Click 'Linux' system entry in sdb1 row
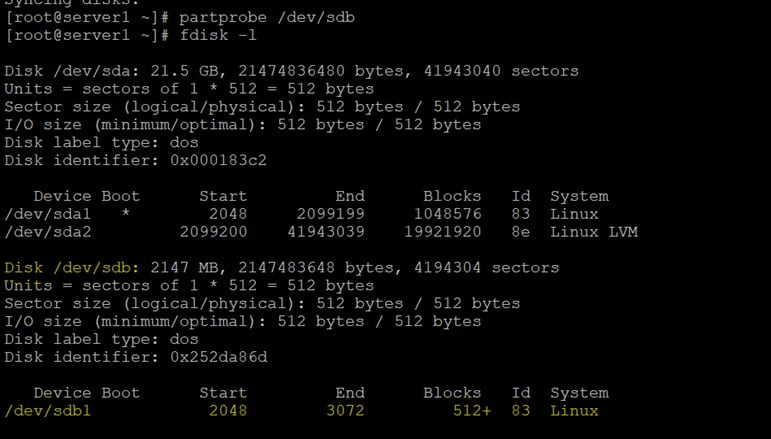The height and width of the screenshot is (439, 771). (574, 410)
